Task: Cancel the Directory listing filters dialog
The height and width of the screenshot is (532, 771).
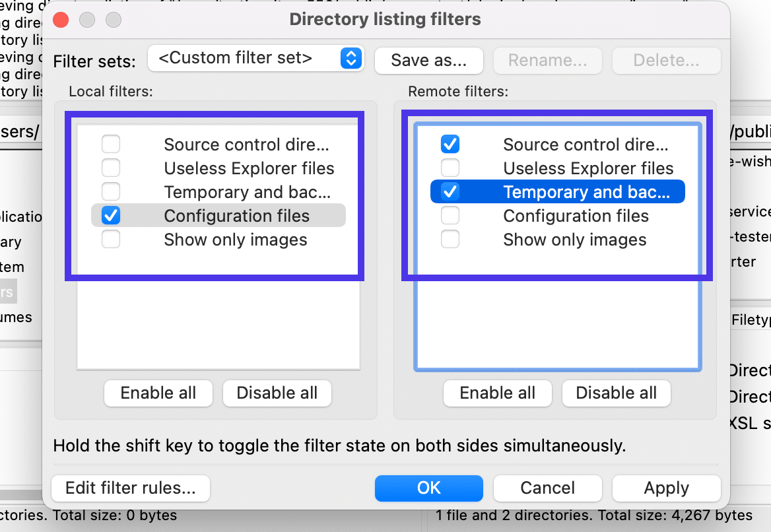Action: [547, 488]
